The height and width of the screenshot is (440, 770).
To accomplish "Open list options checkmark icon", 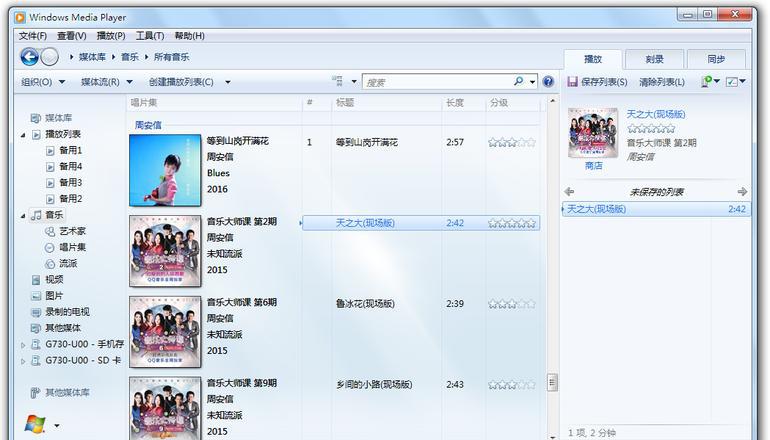I will (732, 82).
